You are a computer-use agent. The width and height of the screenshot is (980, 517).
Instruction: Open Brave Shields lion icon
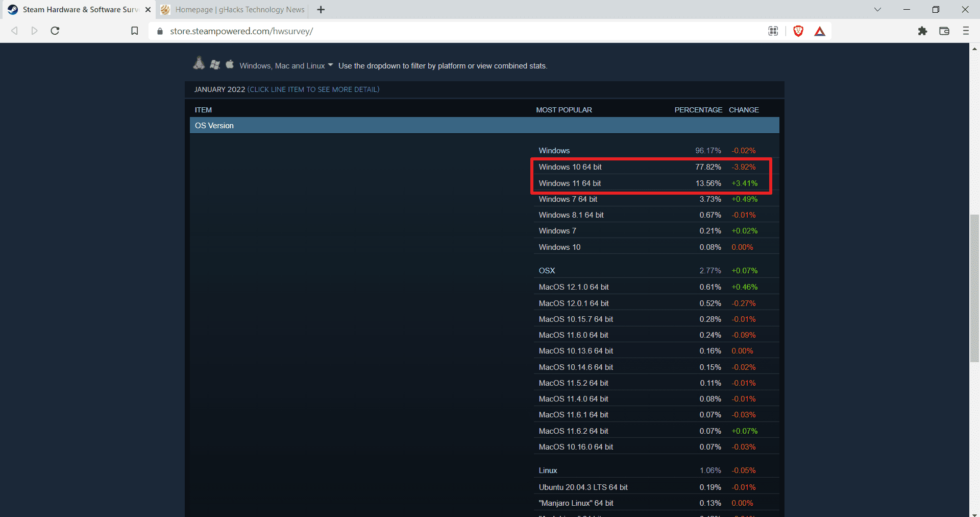coord(798,31)
